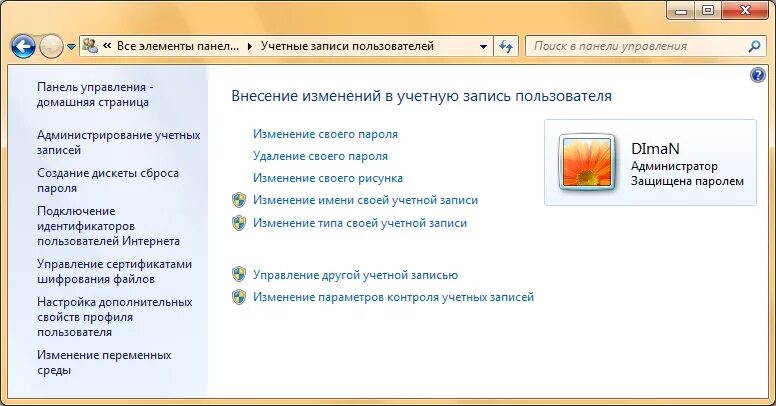The height and width of the screenshot is (406, 776).
Task: Open 'Настройка дополнительных свойств профиля пользователя'
Action: (x=115, y=317)
